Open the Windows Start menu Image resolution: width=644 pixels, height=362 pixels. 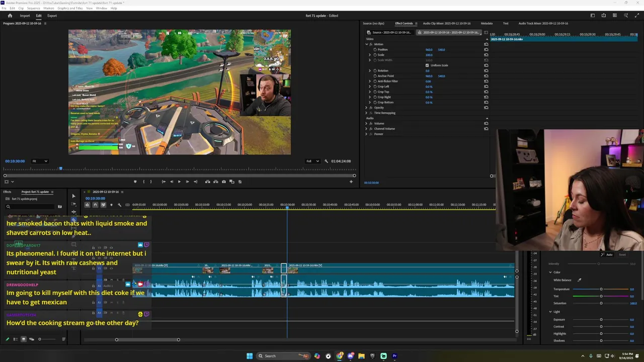[250, 356]
